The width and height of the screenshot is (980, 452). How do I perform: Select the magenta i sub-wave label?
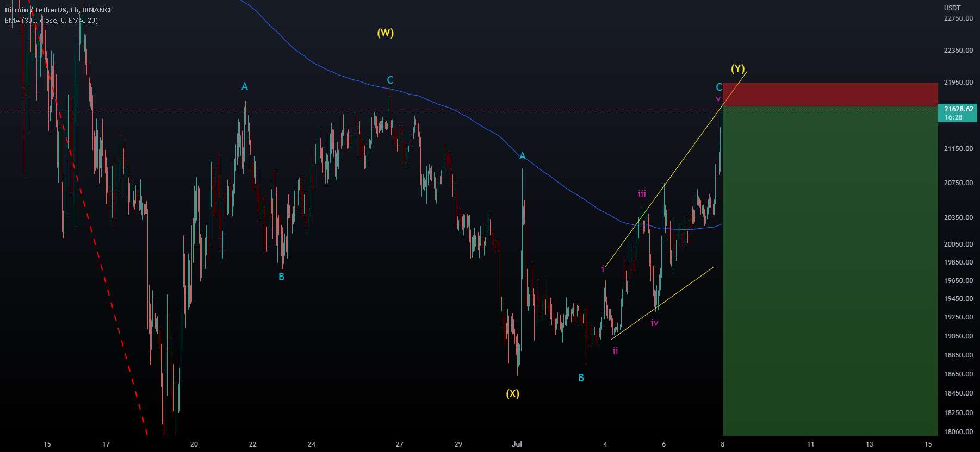point(603,269)
